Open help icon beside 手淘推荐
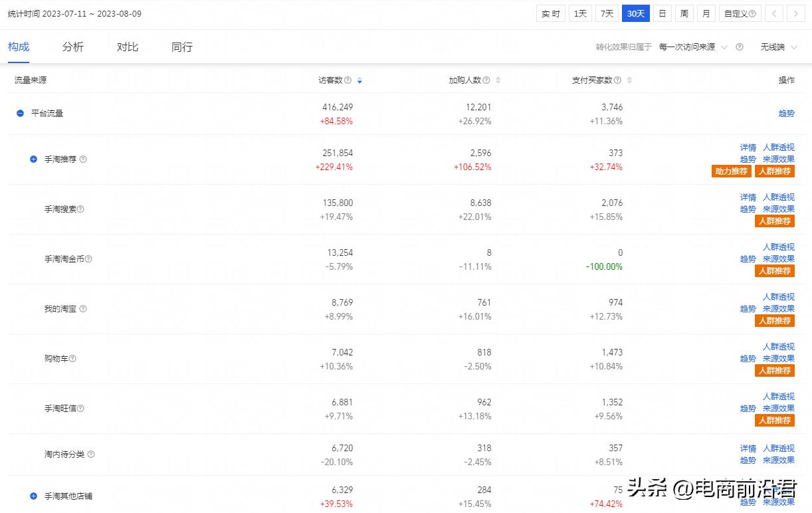 pos(83,159)
